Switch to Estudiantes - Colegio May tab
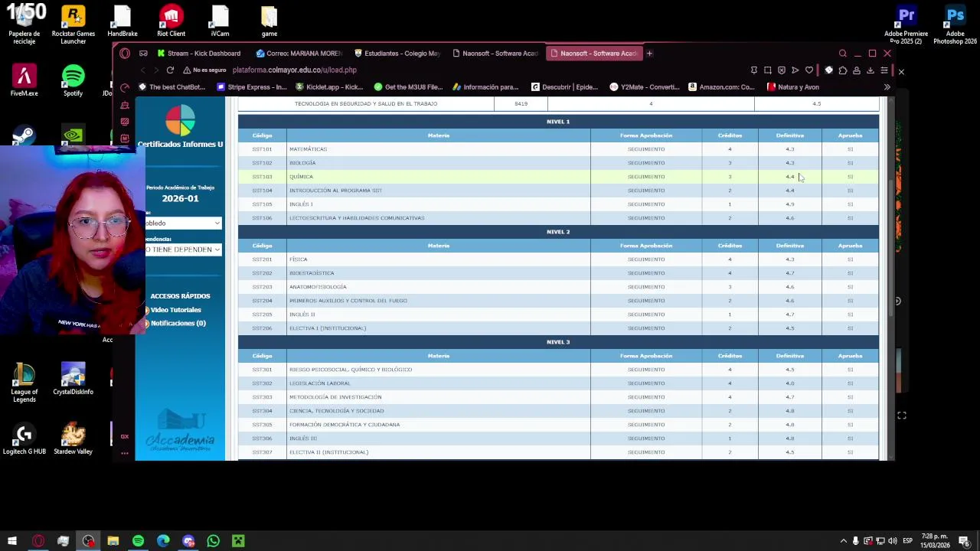 [397, 54]
